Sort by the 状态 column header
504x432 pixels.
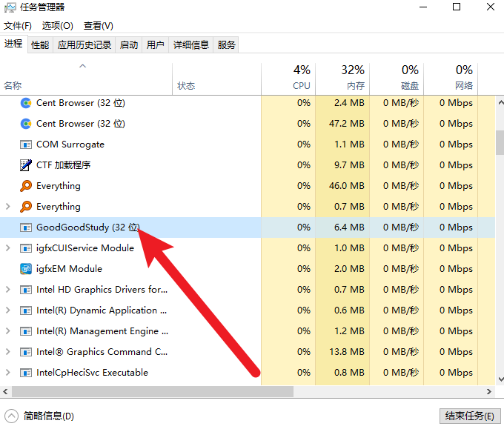click(217, 79)
